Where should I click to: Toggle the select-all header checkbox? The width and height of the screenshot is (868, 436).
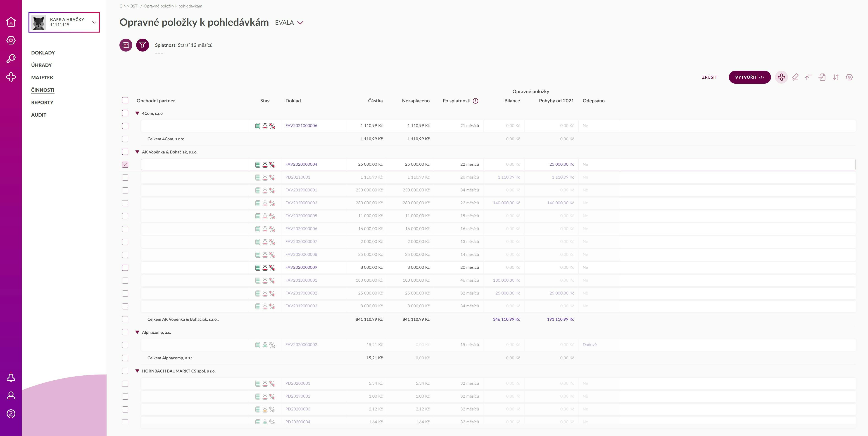pyautogui.click(x=125, y=100)
